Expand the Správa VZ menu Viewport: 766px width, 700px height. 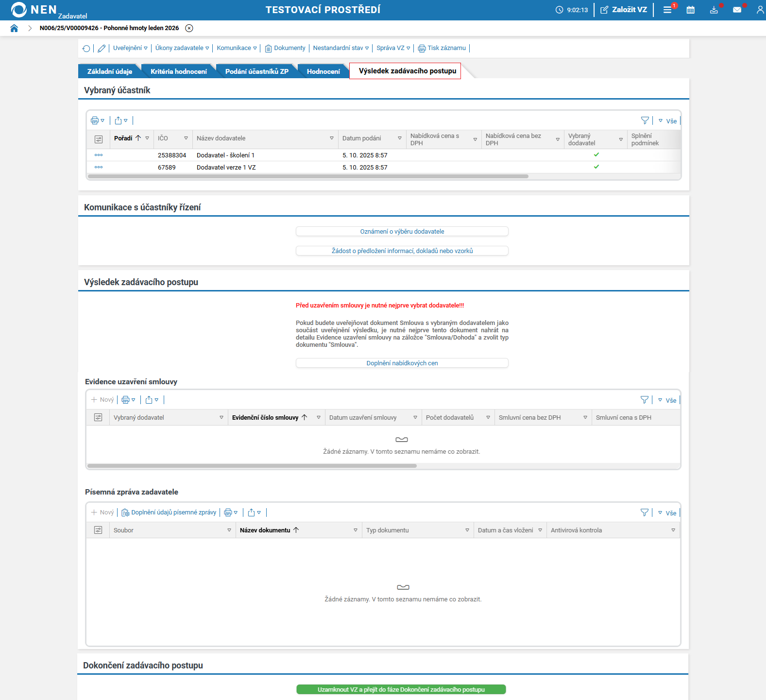pyautogui.click(x=393, y=48)
